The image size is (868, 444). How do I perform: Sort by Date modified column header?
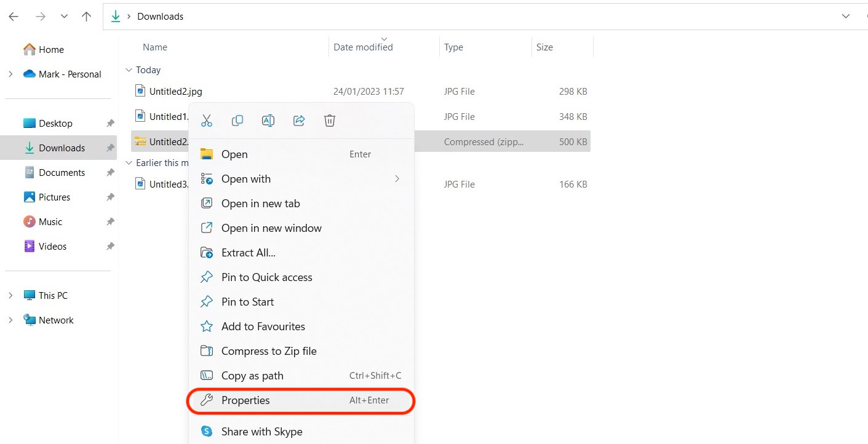coord(363,47)
